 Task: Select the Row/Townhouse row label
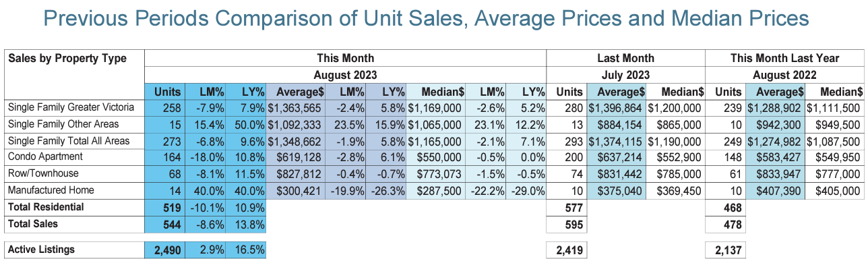tap(41, 173)
